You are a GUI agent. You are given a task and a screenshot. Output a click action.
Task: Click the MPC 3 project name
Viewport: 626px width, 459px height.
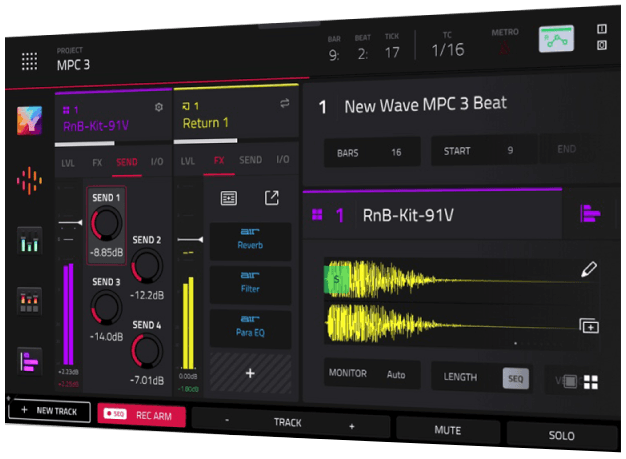pyautogui.click(x=73, y=65)
